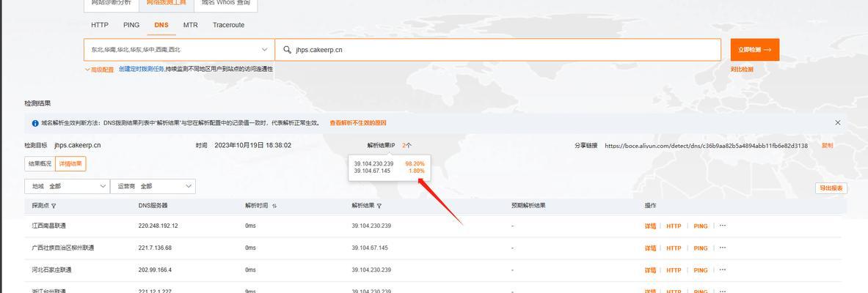This screenshot has width=868, height=293.
Task: Switch to the PING detection tab
Action: pos(131,25)
